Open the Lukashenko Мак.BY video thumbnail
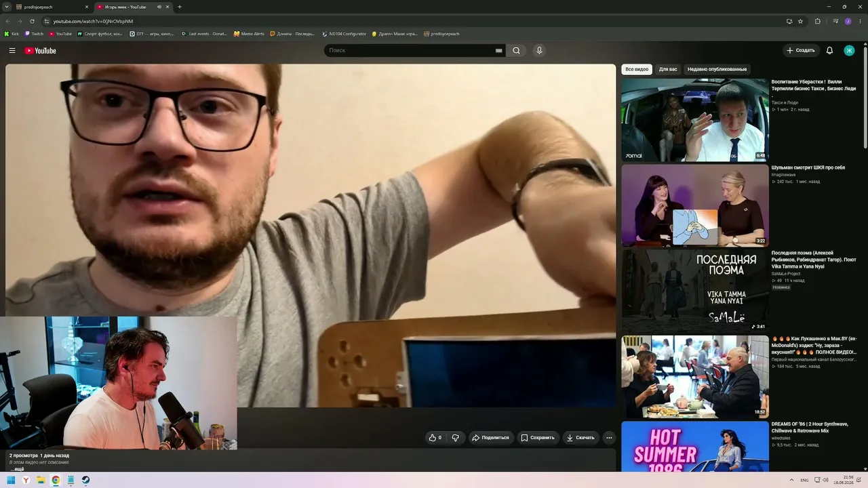 695,377
